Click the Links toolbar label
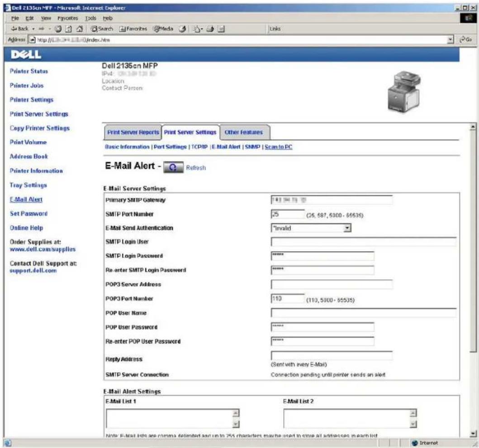The height and width of the screenshot is (448, 479). (275, 29)
